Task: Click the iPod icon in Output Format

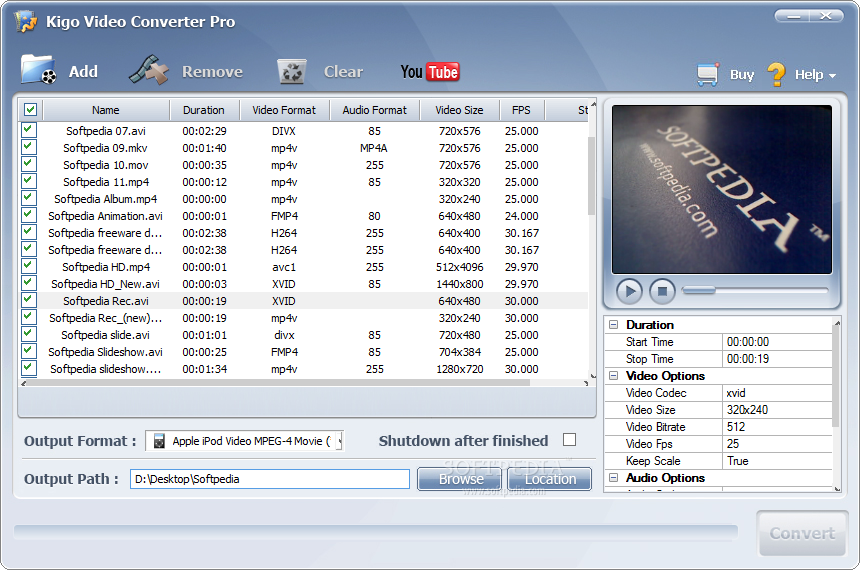Action: coord(159,441)
